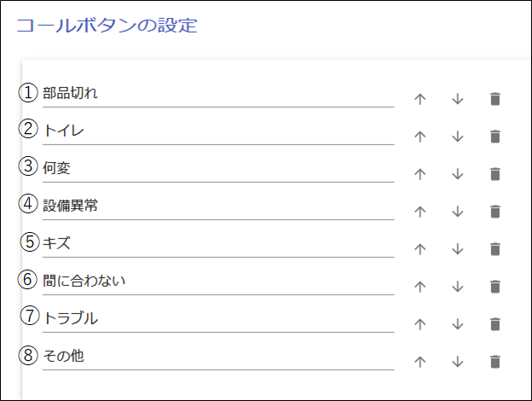This screenshot has height=401, width=532.
Task: Delete the トイレ entry
Action: coord(494,137)
